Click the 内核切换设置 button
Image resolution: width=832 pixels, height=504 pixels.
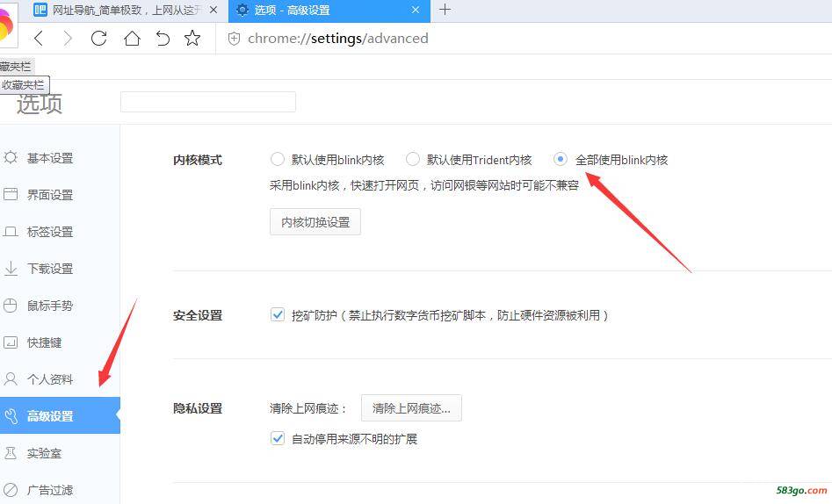pos(315,222)
